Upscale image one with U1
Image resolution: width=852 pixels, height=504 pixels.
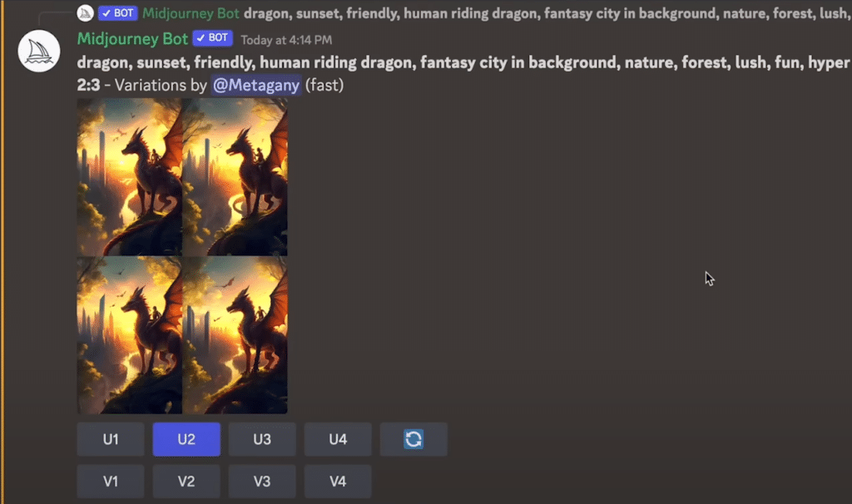(111, 439)
